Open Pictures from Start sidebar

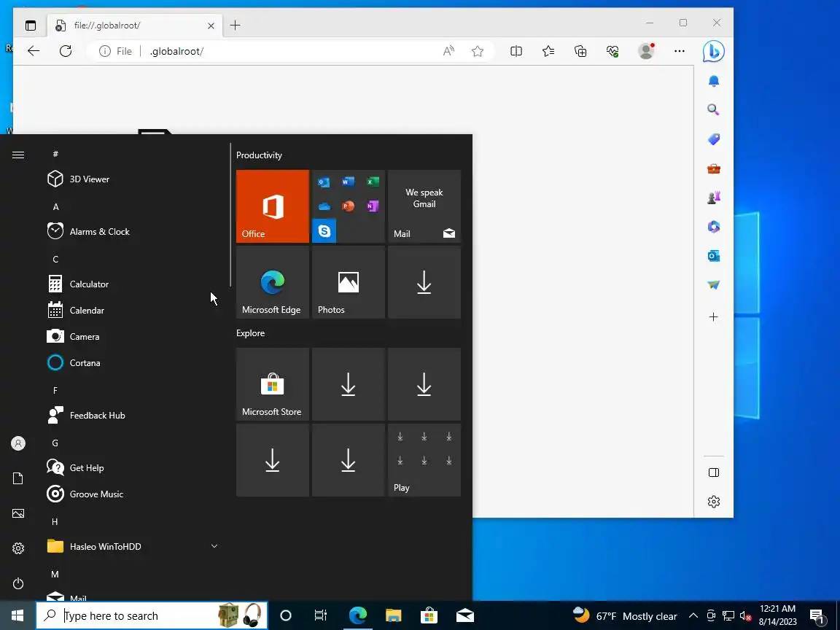(18, 513)
